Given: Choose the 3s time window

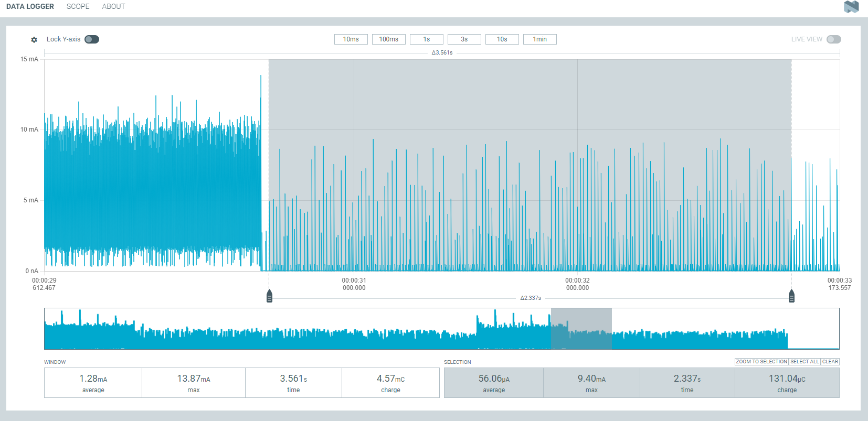Looking at the screenshot, I should click(x=464, y=39).
